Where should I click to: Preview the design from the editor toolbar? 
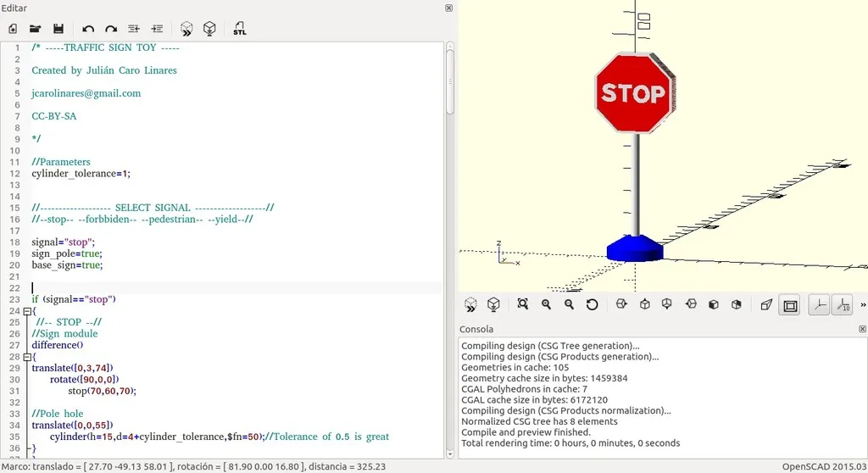pos(186,29)
